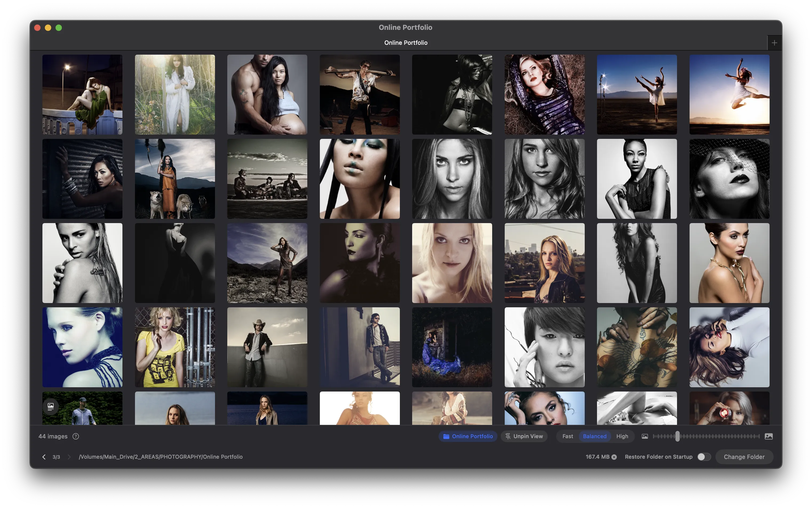Open the help tooltip next to image count
This screenshot has height=508, width=812.
click(76, 436)
